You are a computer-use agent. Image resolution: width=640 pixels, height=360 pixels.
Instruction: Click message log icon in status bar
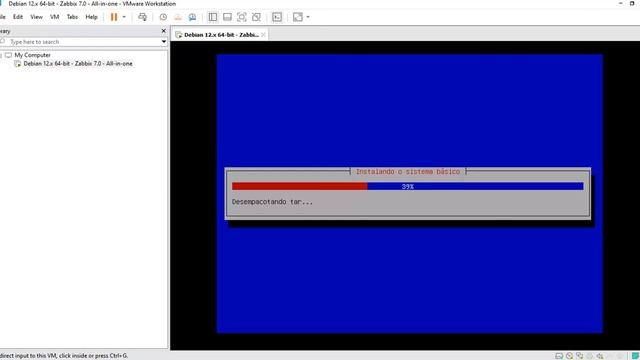pos(636,356)
